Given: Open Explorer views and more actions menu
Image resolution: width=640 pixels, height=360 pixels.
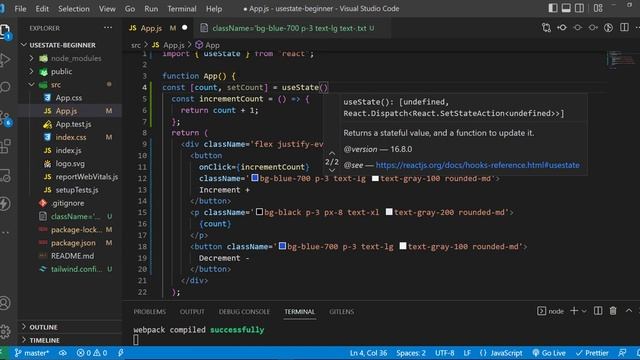Looking at the screenshot, I should coord(108,28).
